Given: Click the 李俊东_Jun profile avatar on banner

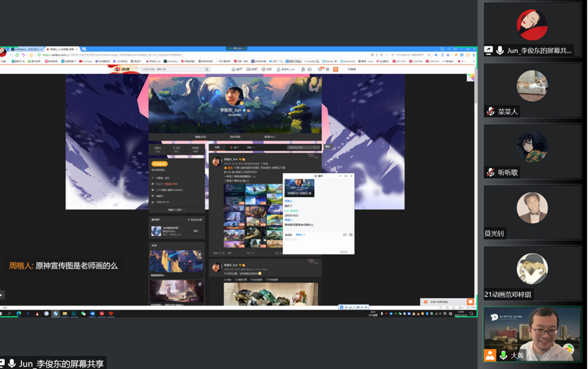Looking at the screenshot, I should (235, 96).
